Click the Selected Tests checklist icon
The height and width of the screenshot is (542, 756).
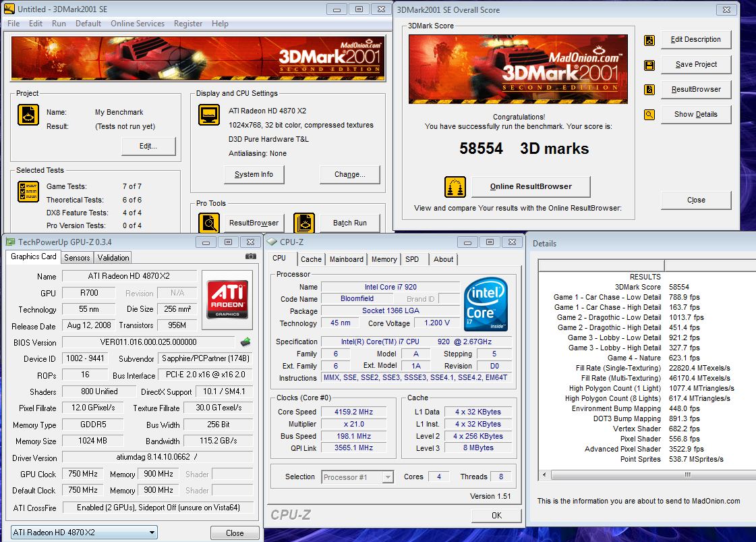pyautogui.click(x=28, y=192)
